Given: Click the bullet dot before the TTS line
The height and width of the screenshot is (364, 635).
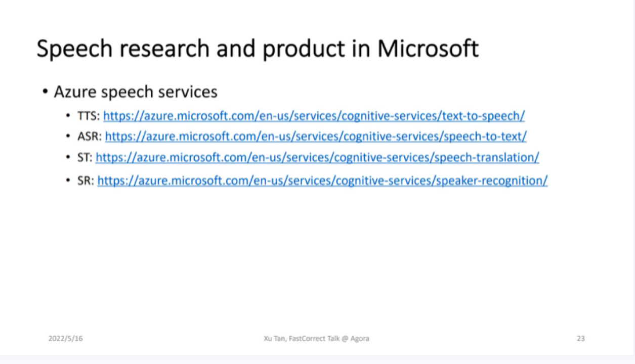Looking at the screenshot, I should point(68,117).
